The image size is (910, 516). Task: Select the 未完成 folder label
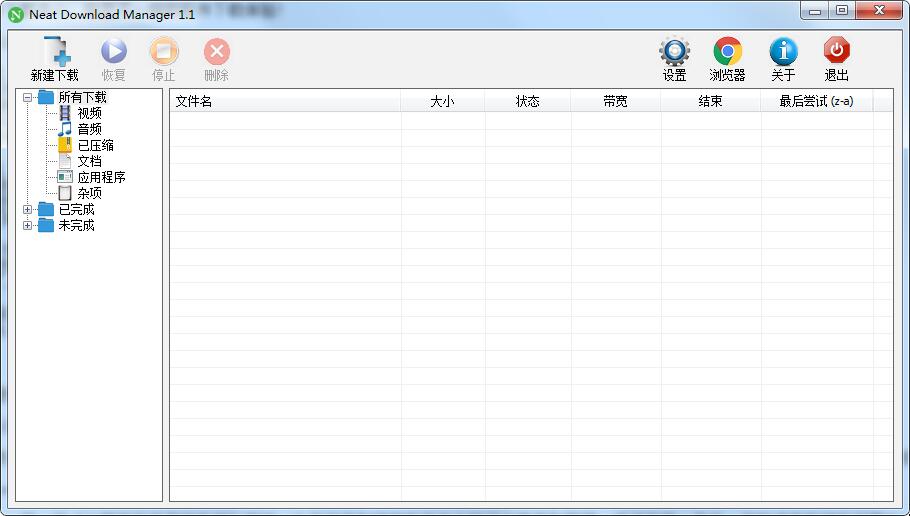point(77,225)
